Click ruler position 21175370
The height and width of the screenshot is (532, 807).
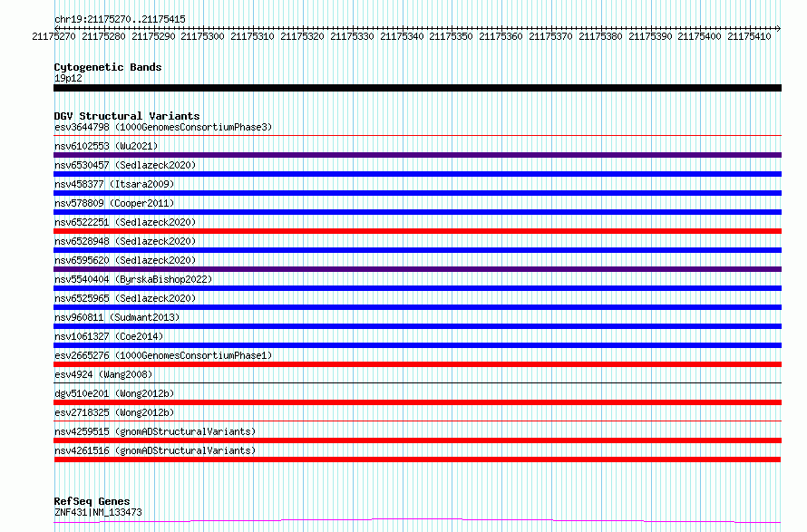(x=550, y=36)
